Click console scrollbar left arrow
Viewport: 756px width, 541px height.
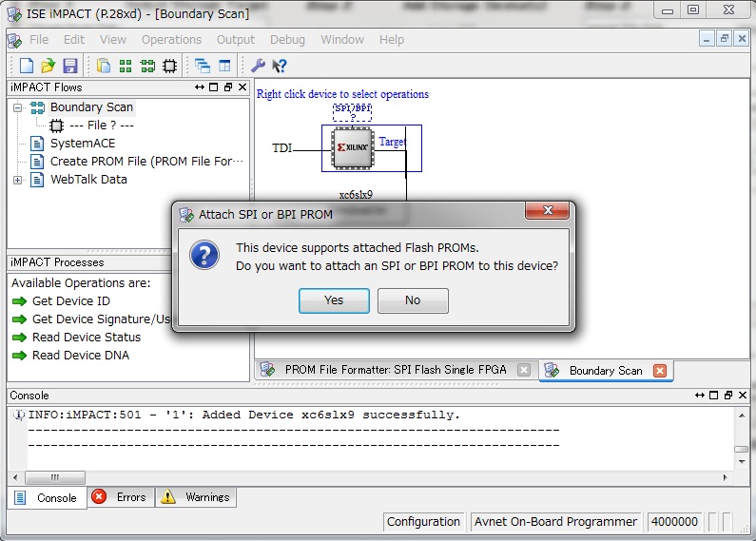pos(15,478)
